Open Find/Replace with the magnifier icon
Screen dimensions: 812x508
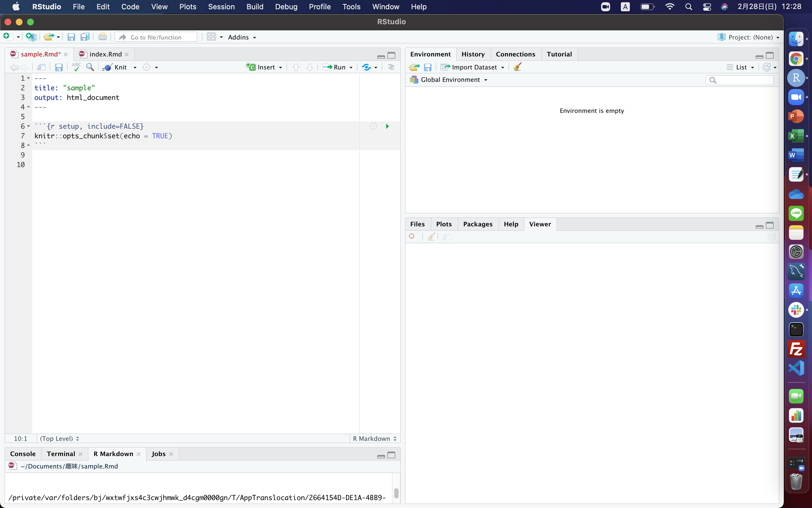coord(90,67)
